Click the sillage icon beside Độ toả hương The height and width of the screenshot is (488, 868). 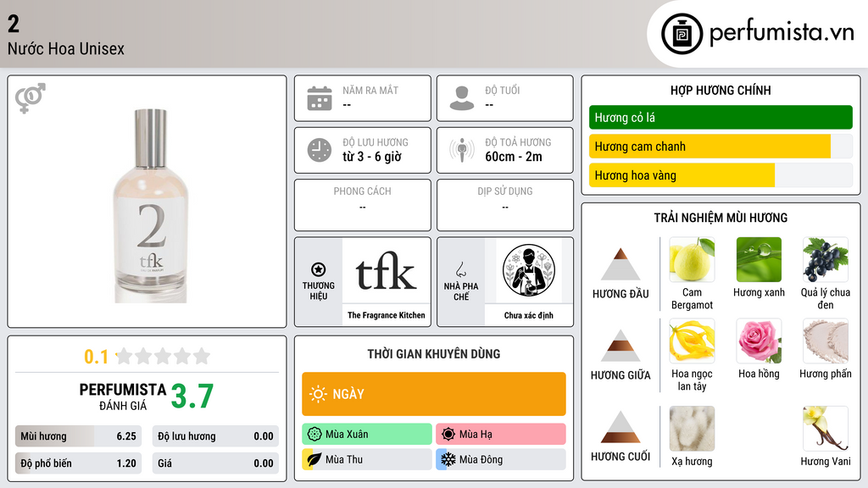click(x=462, y=150)
